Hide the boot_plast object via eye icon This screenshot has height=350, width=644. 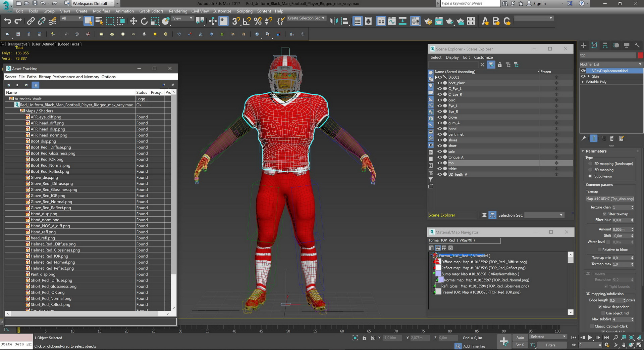pyautogui.click(x=440, y=83)
